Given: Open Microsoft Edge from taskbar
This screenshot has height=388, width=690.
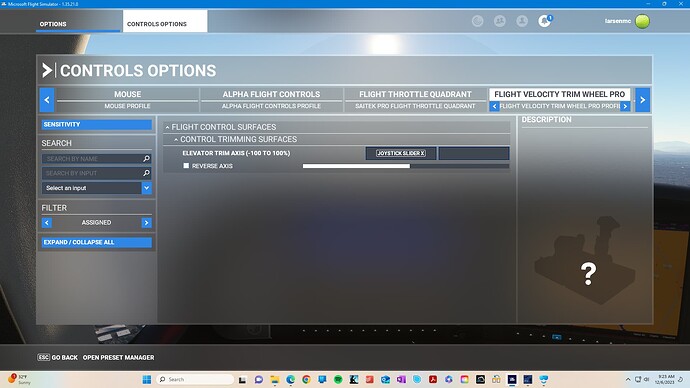Looking at the screenshot, I should click(x=290, y=379).
